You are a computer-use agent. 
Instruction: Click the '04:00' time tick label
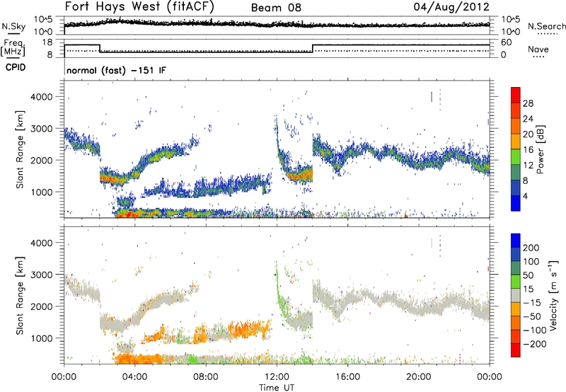(135, 377)
